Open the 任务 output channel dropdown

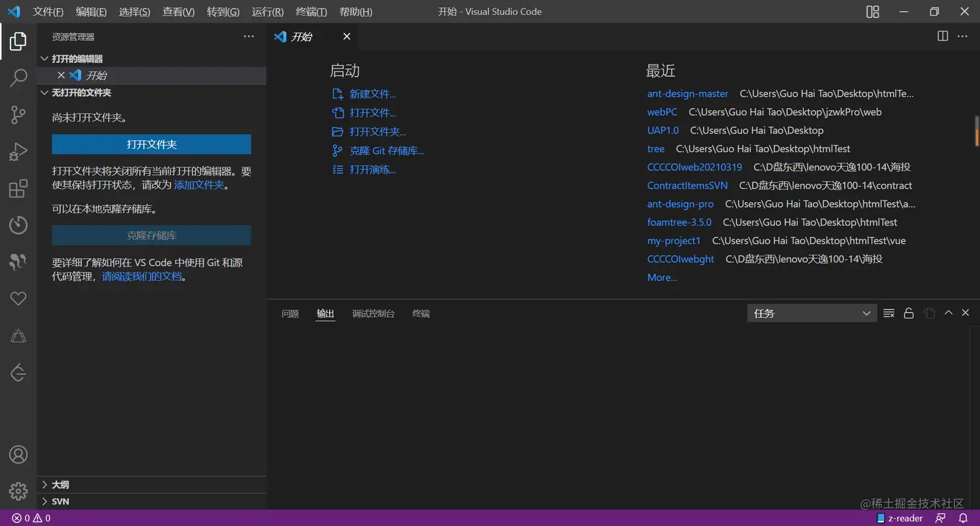click(811, 313)
